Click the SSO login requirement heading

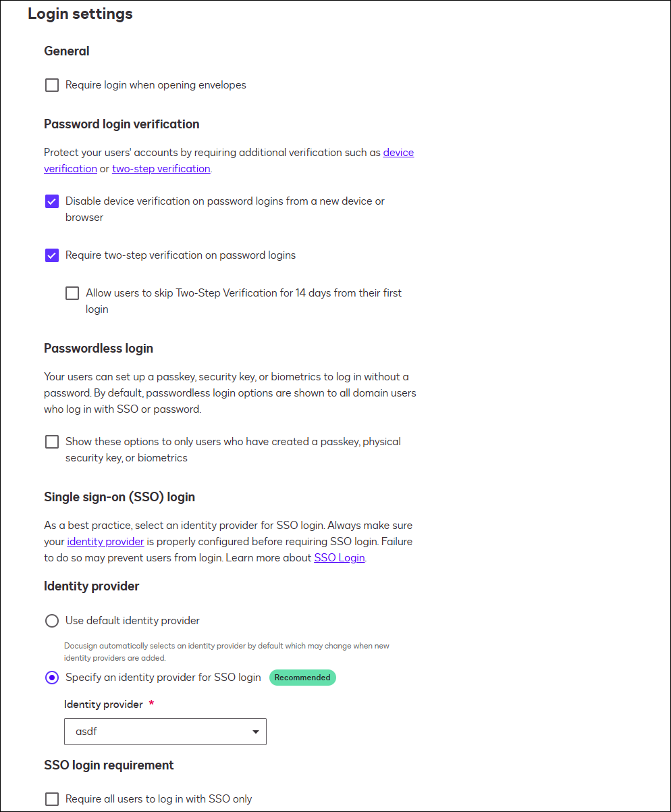click(109, 765)
